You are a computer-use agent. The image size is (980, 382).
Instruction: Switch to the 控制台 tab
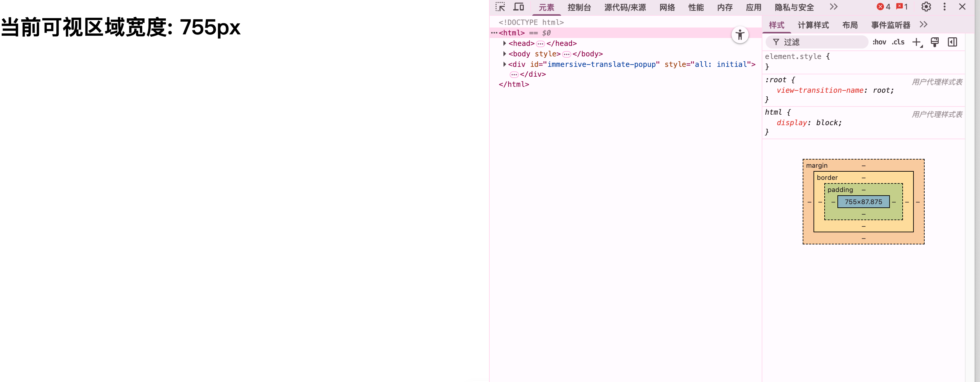pyautogui.click(x=579, y=8)
